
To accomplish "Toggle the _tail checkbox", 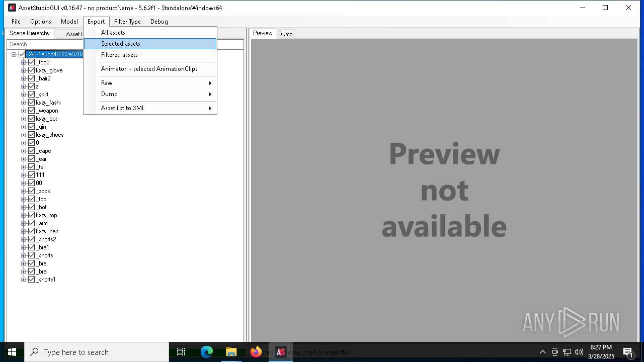I will coord(31,167).
